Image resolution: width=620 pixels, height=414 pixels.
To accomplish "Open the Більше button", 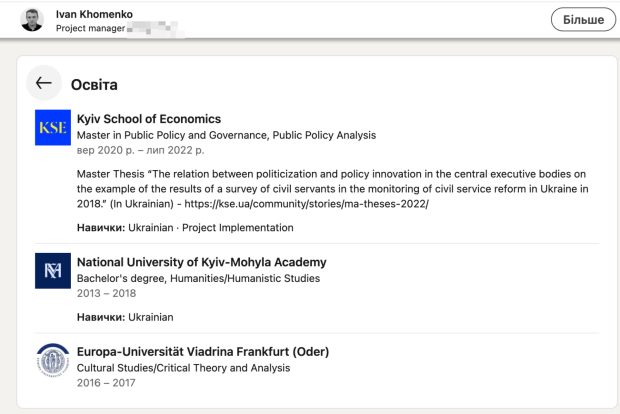I will (583, 19).
